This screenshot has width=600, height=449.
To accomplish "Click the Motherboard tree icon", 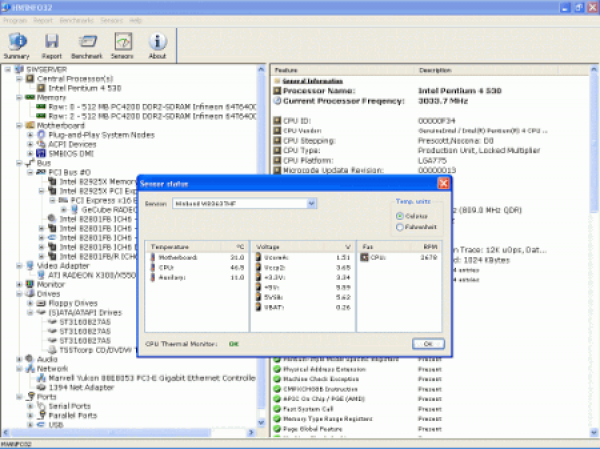I will pos(30,126).
